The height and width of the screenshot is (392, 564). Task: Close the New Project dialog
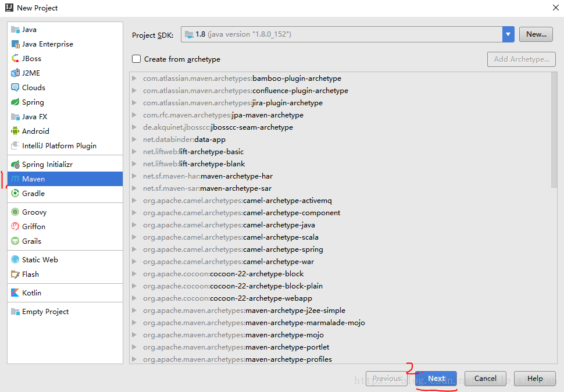[x=556, y=8]
